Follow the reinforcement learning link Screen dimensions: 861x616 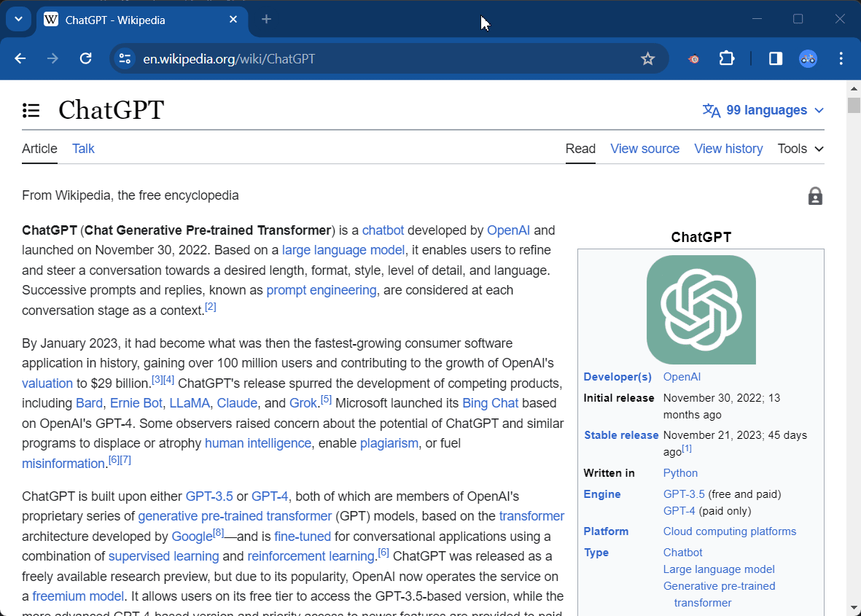311,556
